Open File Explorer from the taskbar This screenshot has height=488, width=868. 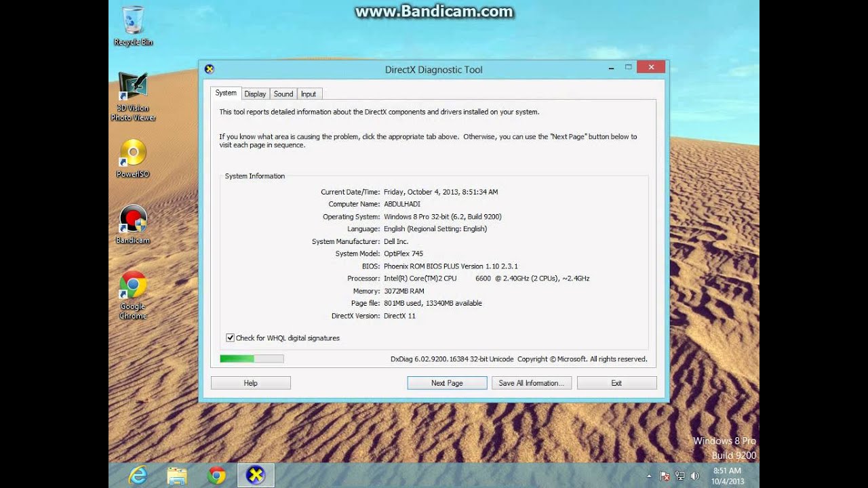(177, 476)
